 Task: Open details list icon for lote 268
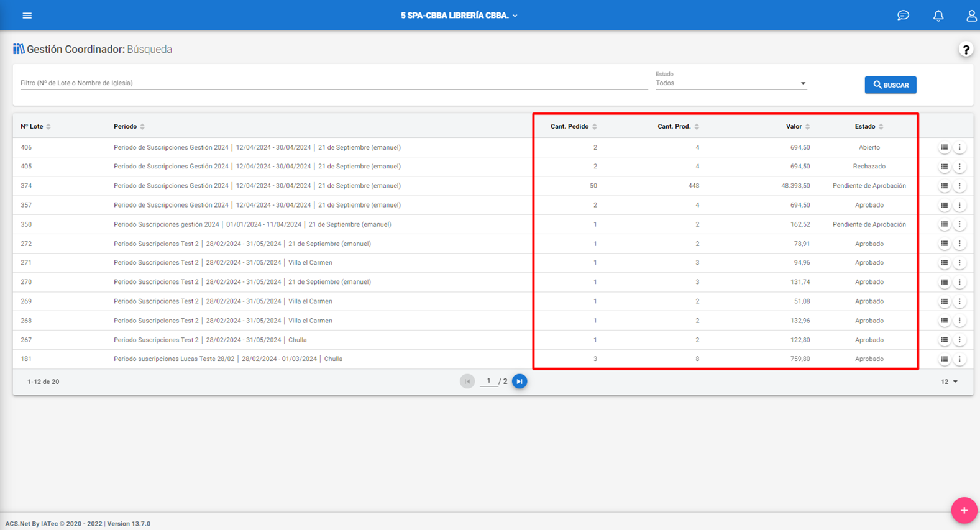[944, 321]
